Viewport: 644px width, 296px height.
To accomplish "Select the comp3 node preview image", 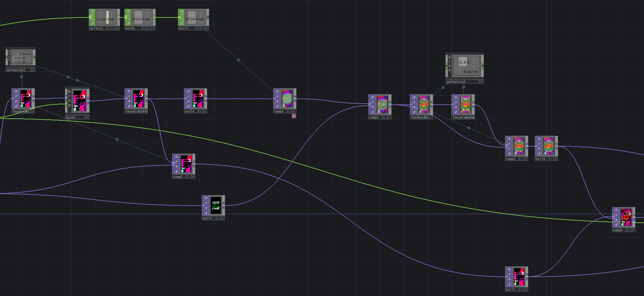I will coord(519,146).
